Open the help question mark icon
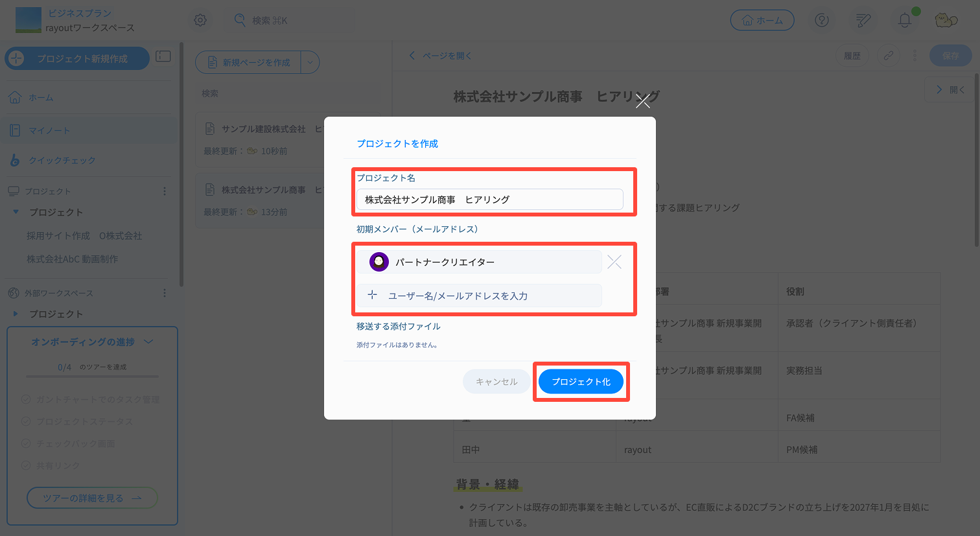Viewport: 980px width, 536px height. tap(822, 20)
